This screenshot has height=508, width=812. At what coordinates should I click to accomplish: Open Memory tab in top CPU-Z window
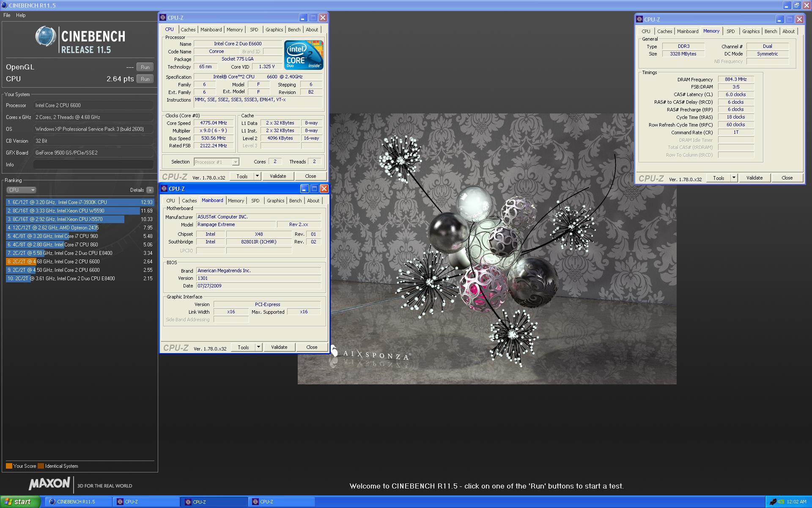[x=234, y=30]
